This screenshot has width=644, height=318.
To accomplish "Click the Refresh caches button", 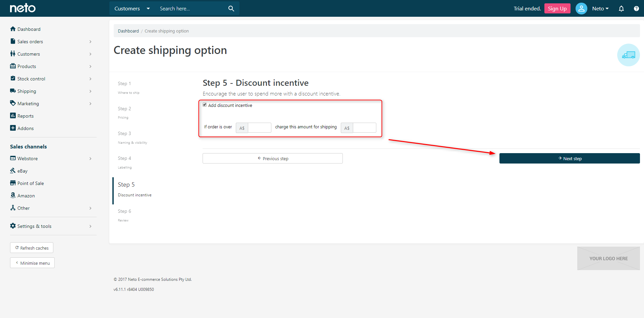I will (32, 248).
